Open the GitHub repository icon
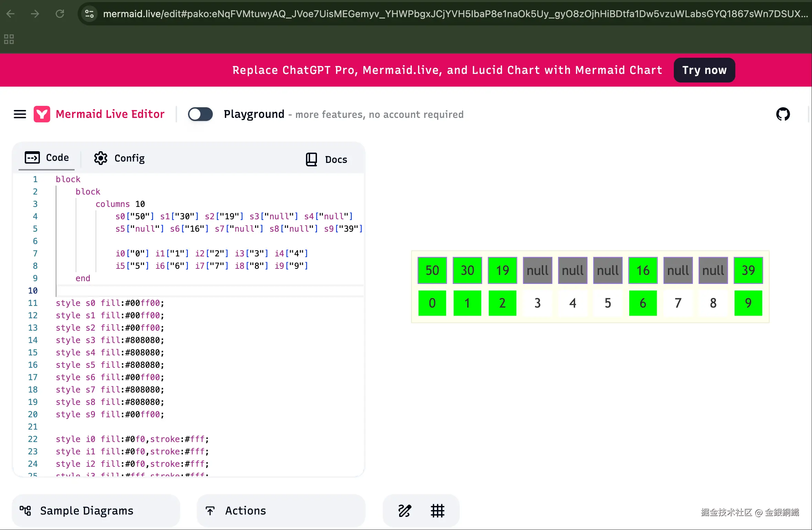The width and height of the screenshot is (812, 530). [x=783, y=114]
